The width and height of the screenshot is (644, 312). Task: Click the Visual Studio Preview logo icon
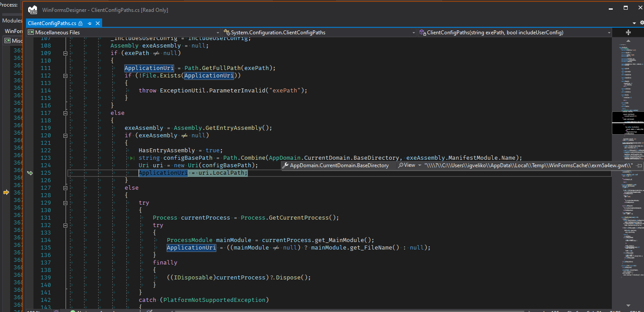[33, 10]
